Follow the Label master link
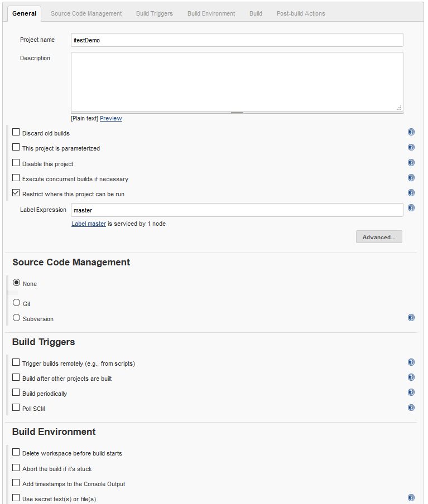Image resolution: width=428 pixels, height=504 pixels. 89,224
